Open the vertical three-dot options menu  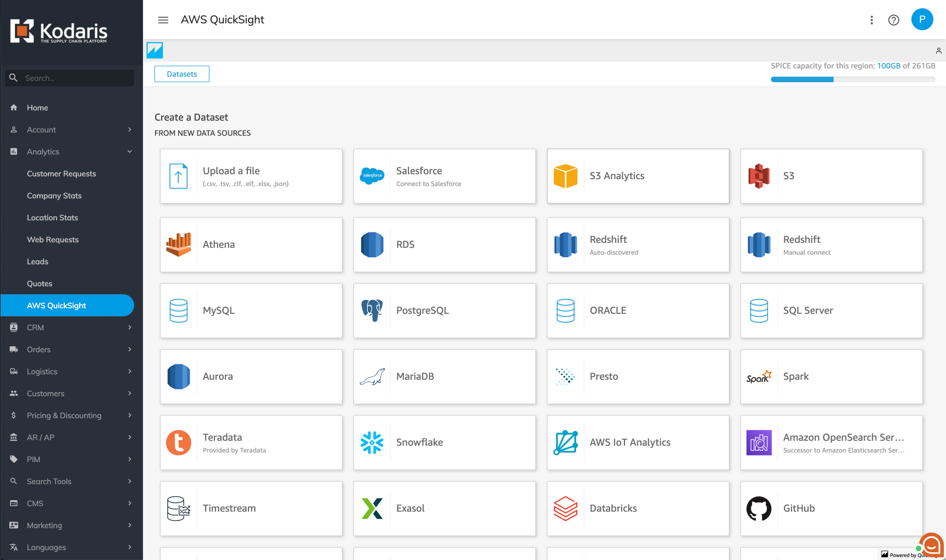tap(872, 20)
